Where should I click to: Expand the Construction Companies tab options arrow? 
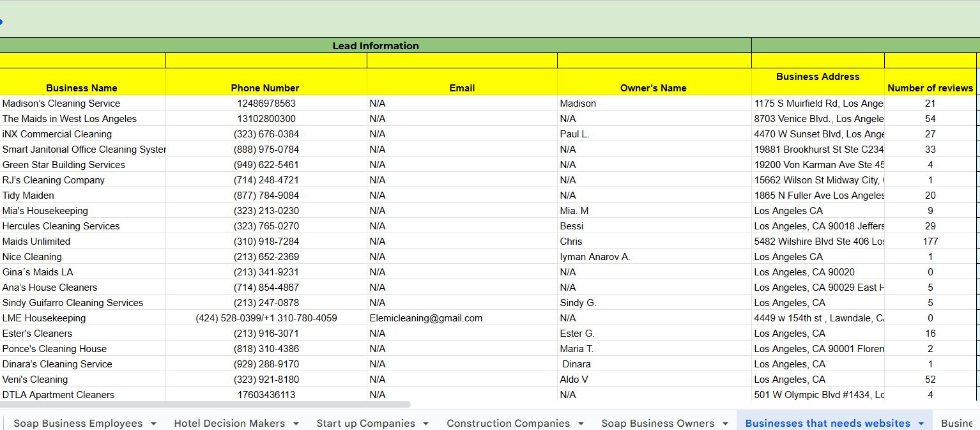581,424
